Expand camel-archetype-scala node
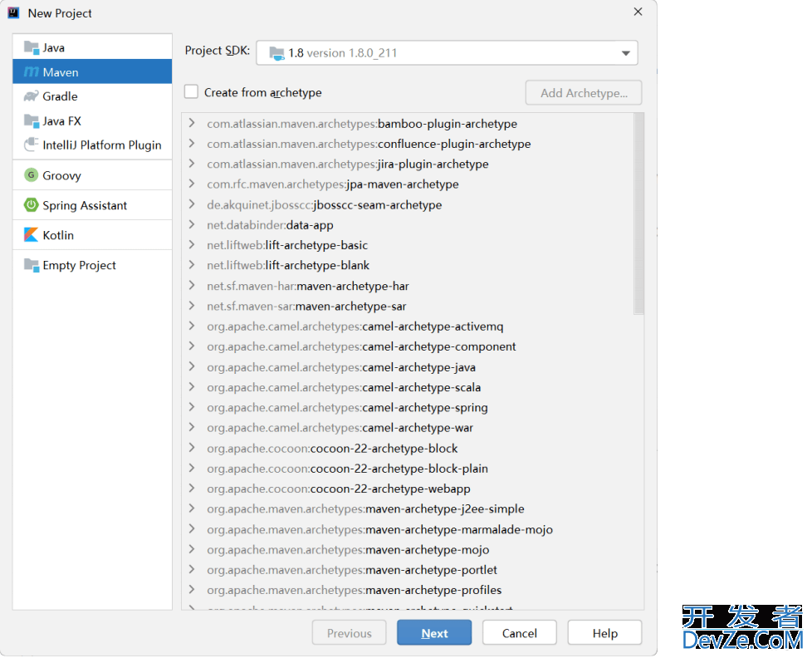 192,387
